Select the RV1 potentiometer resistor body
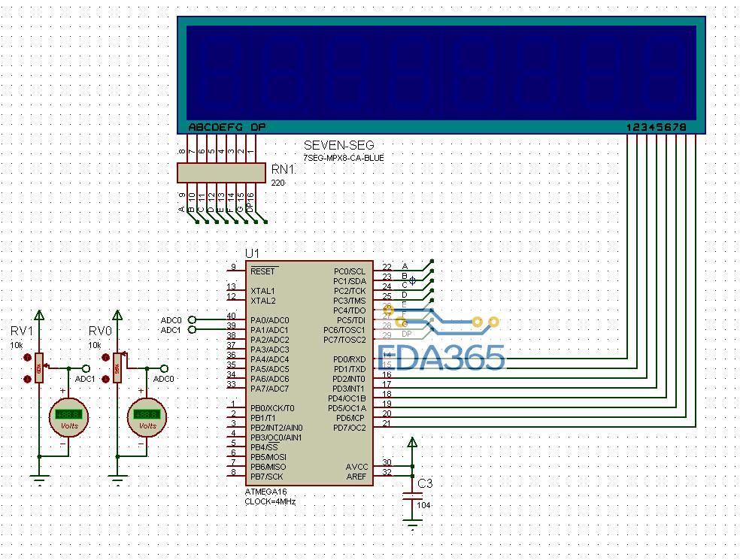This screenshot has width=740, height=560. pyautogui.click(x=39, y=368)
